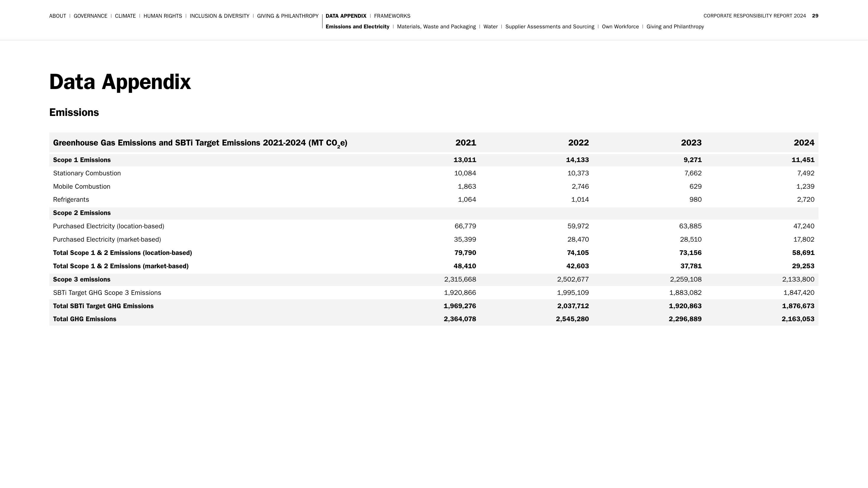Viewport: 868px width, 488px height.
Task: Open Supplier Assessments and Sourcing subsection
Action: 550,27
